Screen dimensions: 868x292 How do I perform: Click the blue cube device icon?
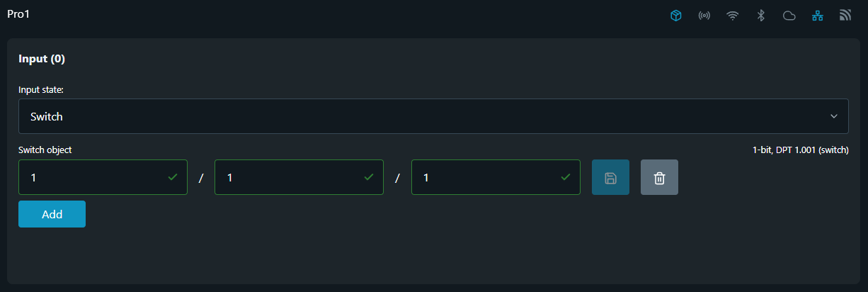pyautogui.click(x=676, y=16)
